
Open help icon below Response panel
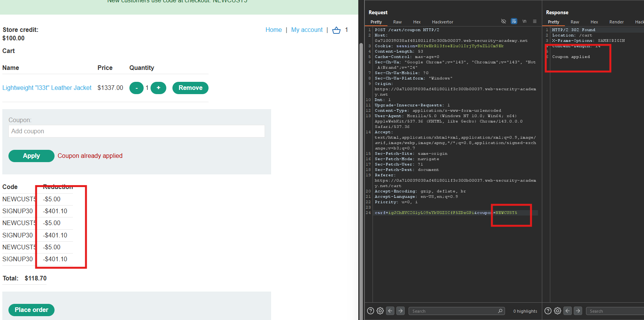[548, 311]
